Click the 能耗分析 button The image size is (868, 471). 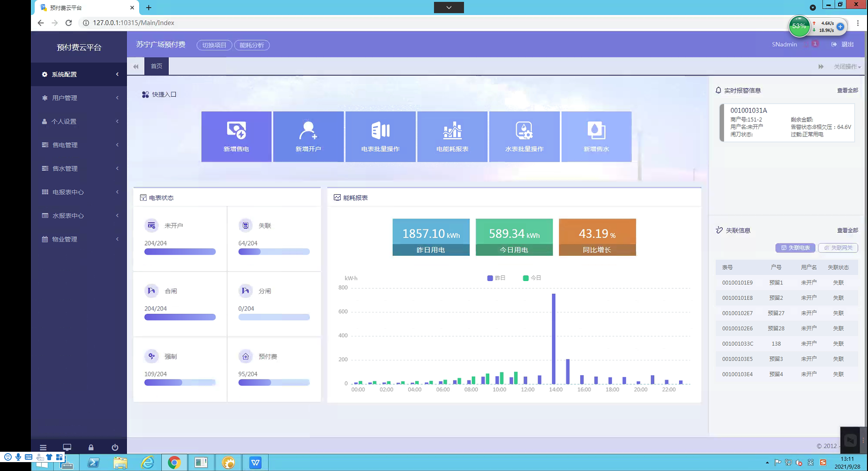tap(252, 45)
